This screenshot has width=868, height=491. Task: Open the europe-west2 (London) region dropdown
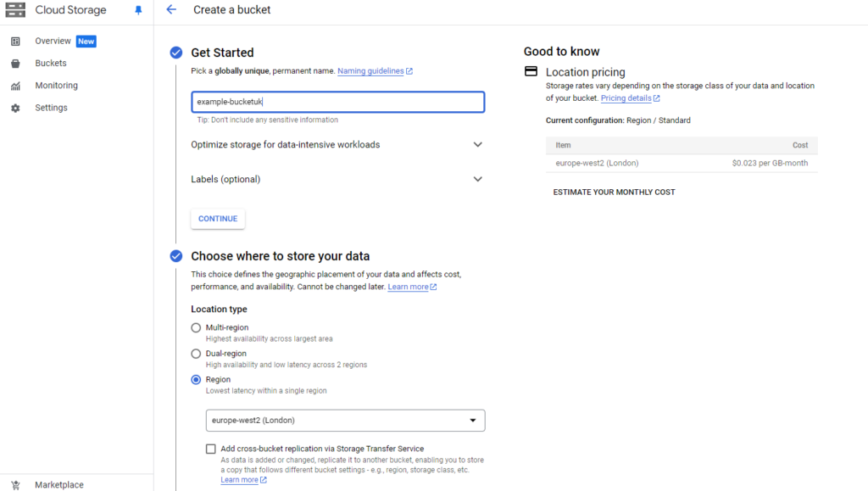346,420
